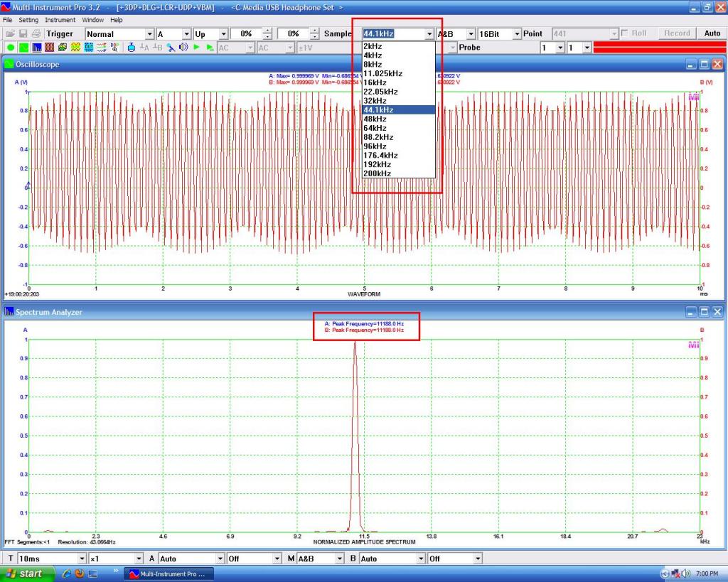Choose 96kHz in the sample rate list
728x582 pixels.
tap(374, 146)
